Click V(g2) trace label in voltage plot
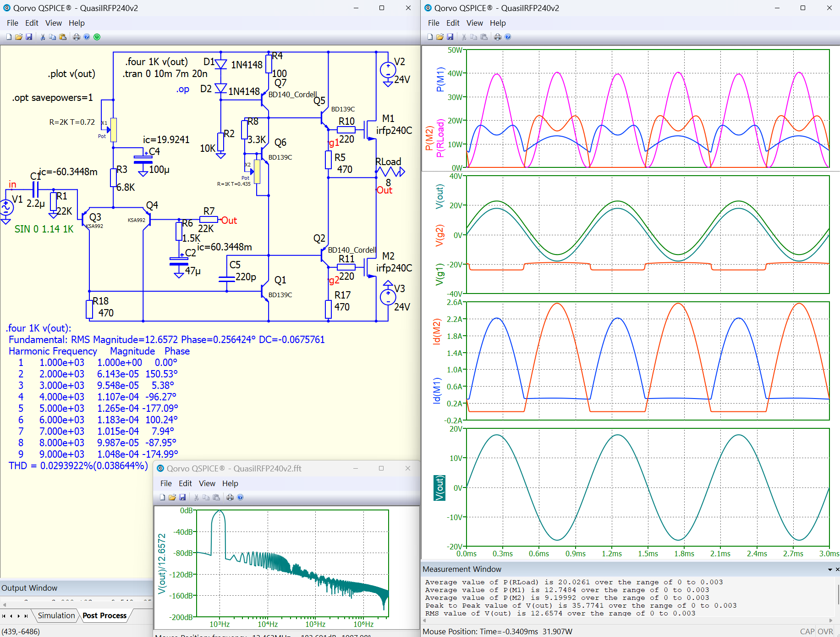Image resolution: width=840 pixels, height=637 pixels. tap(439, 236)
